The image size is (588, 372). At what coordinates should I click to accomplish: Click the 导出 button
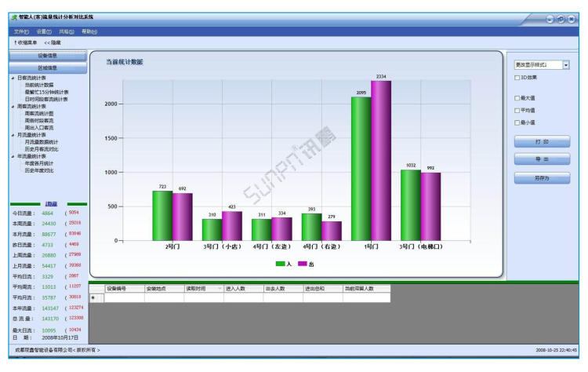pyautogui.click(x=542, y=159)
